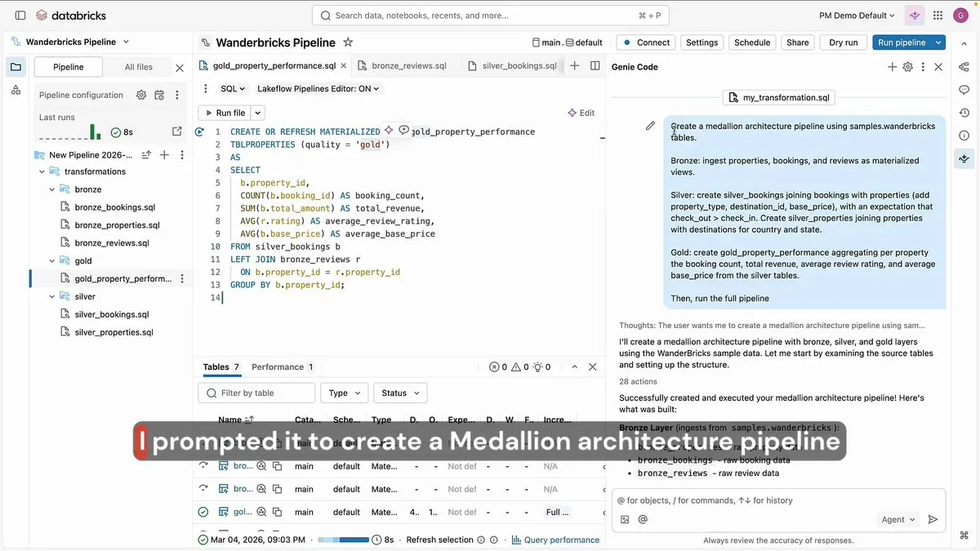Open the Type filter dropdown
The height and width of the screenshot is (551, 980).
344,393
